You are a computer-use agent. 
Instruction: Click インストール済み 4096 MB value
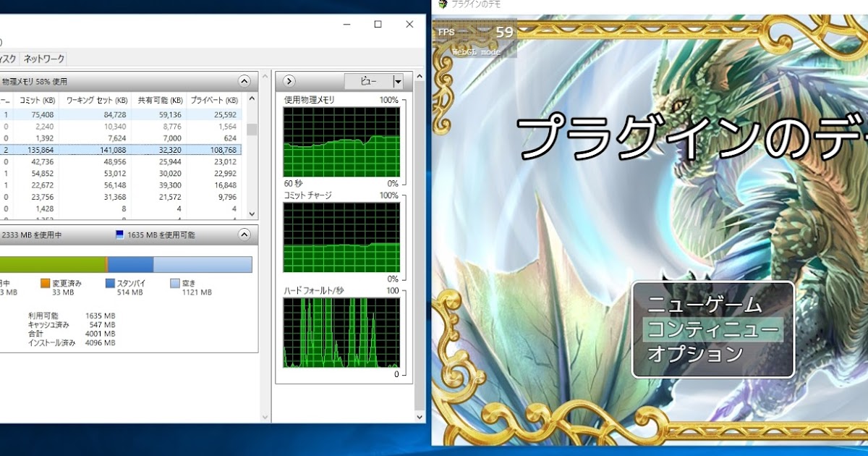tap(101, 342)
